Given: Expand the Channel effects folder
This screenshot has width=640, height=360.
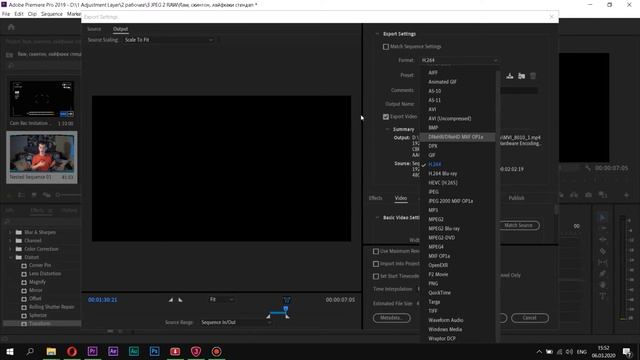Looking at the screenshot, I should coord(10,240).
